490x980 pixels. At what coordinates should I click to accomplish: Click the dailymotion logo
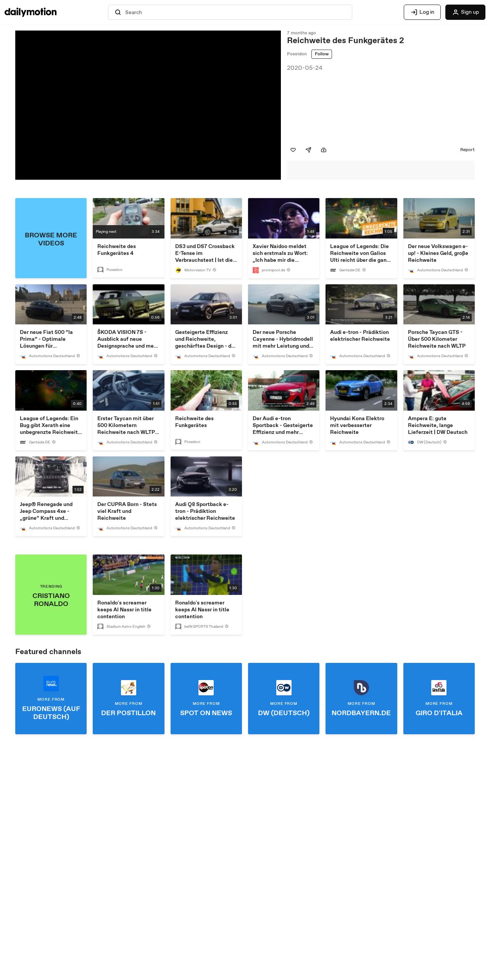31,12
